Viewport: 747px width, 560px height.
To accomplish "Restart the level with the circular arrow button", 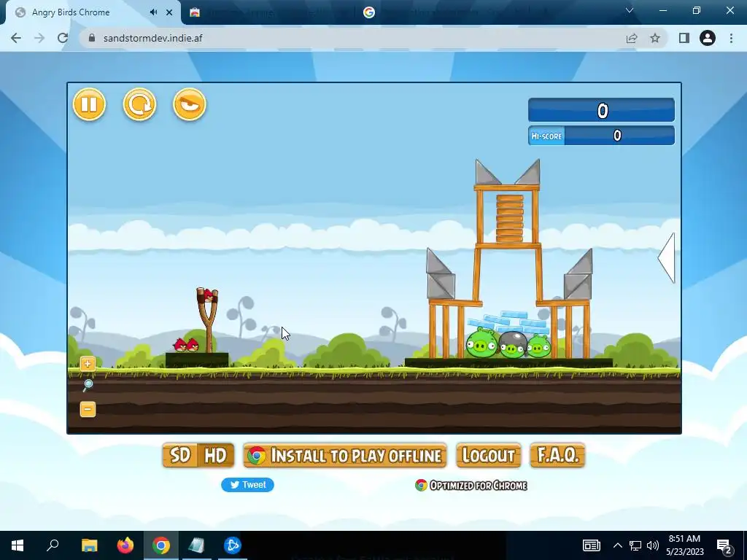I will tap(139, 104).
